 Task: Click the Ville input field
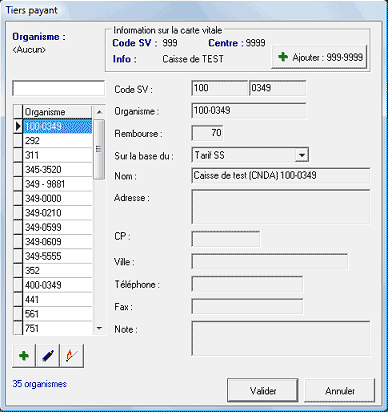tap(270, 261)
